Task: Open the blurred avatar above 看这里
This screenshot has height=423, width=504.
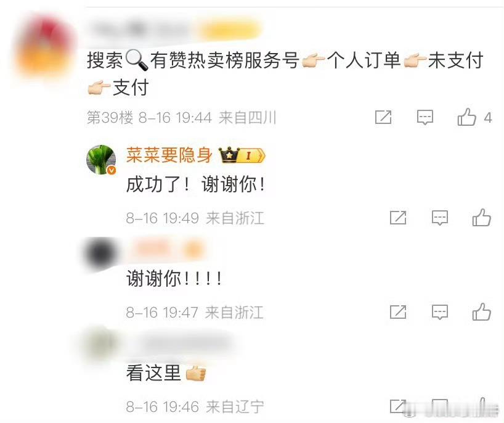Action: pos(100,345)
